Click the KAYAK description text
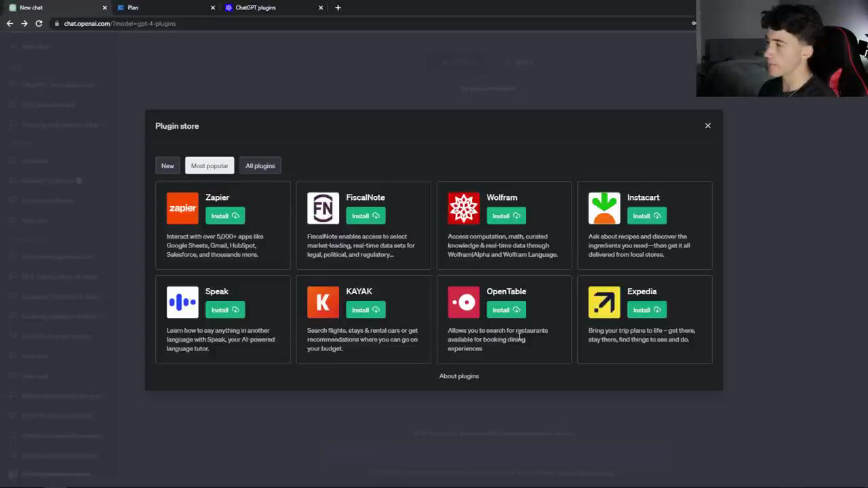 tap(362, 340)
